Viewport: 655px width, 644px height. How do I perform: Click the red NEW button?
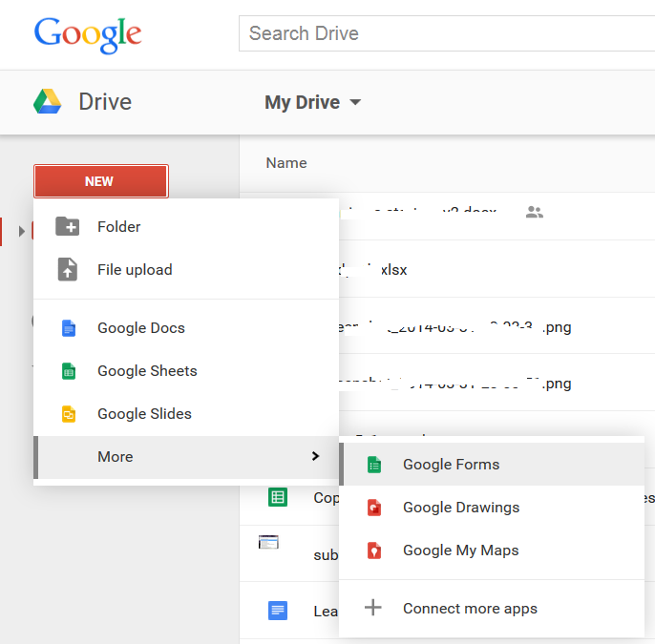click(101, 181)
